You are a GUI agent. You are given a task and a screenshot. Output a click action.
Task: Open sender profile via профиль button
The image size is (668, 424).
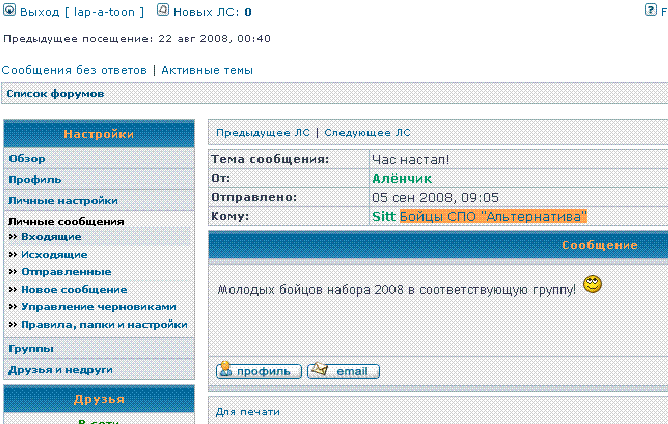pyautogui.click(x=259, y=370)
